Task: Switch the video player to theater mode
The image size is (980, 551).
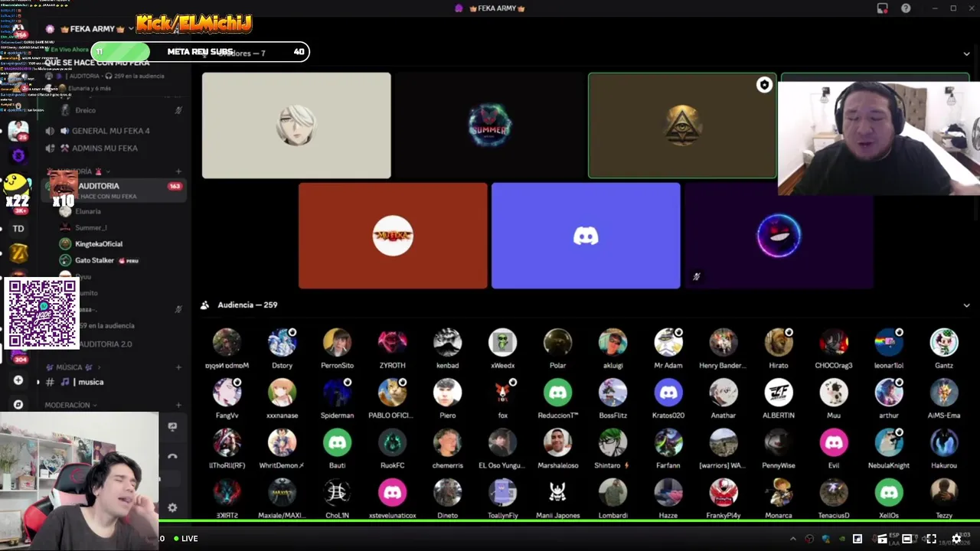Action: [906, 539]
